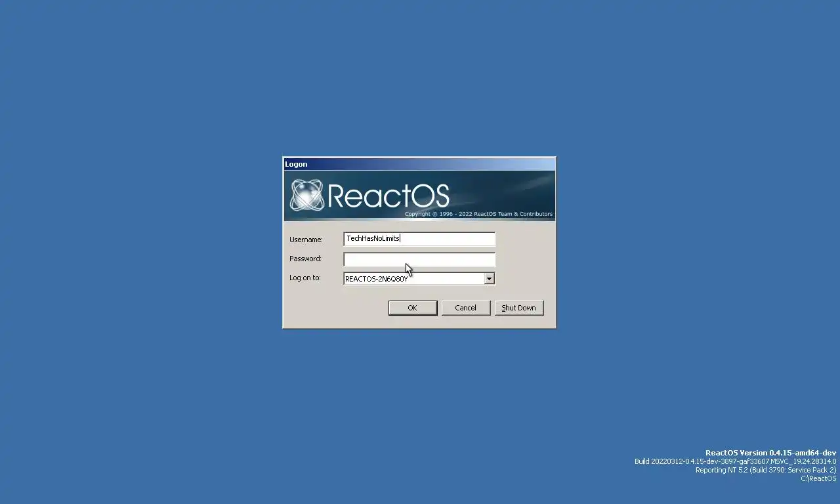Focus the Username input field

coord(419,239)
